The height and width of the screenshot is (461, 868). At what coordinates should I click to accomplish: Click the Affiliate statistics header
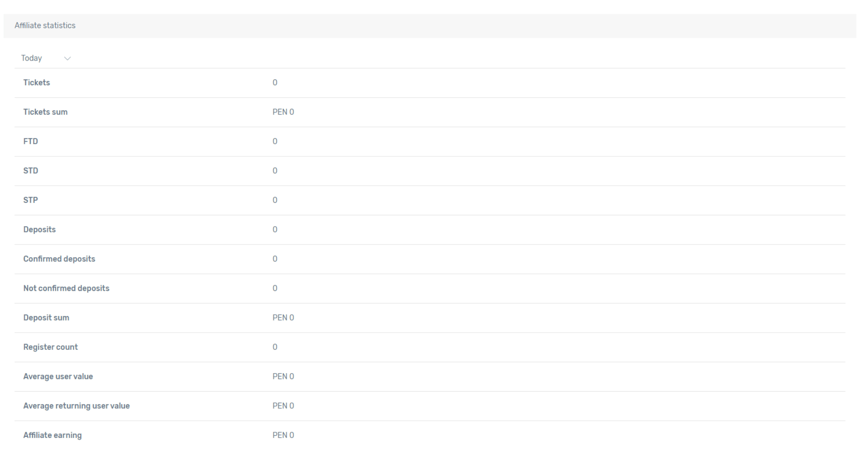click(45, 26)
